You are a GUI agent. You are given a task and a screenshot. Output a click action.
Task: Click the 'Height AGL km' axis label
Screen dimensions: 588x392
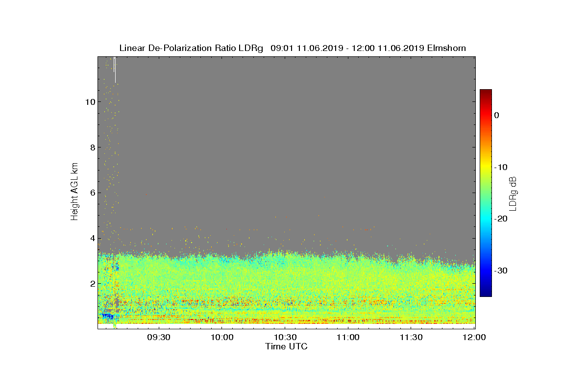pos(74,193)
